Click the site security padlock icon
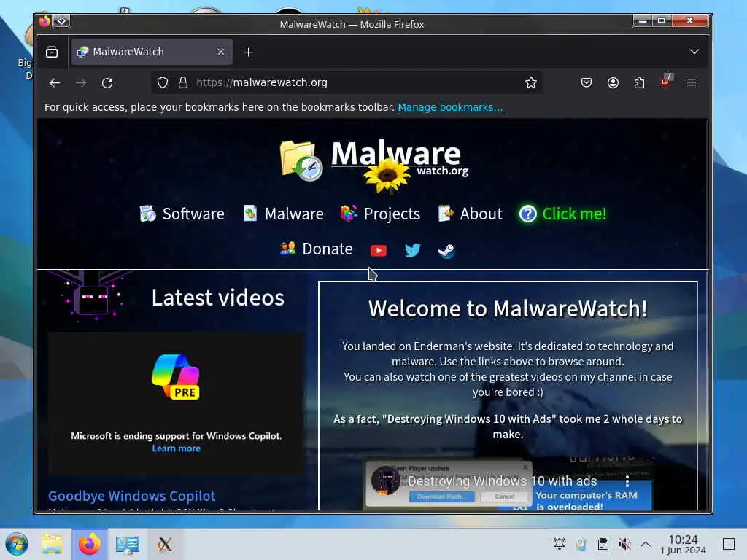The width and height of the screenshot is (747, 560). [183, 83]
